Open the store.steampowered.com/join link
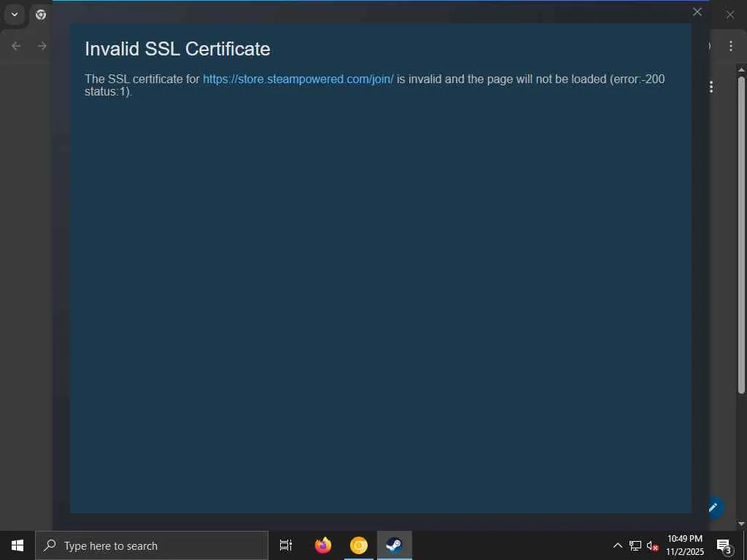The width and height of the screenshot is (747, 560). pyautogui.click(x=298, y=79)
